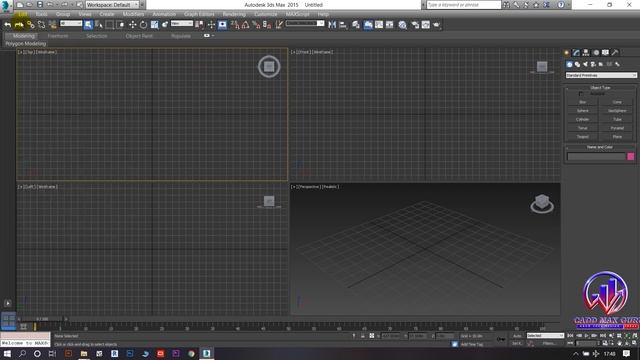640x360 pixels.
Task: Open the Create menu
Action: coord(107,14)
